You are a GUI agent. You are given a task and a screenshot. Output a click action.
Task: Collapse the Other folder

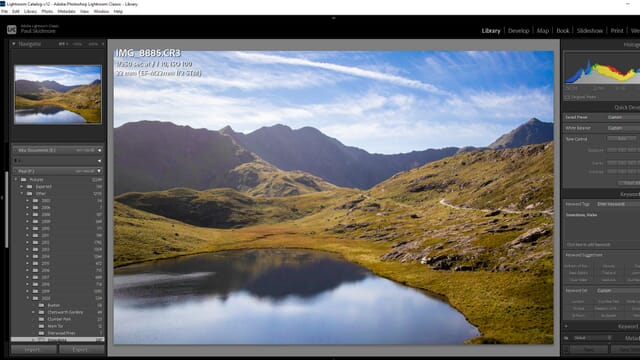coord(22,193)
